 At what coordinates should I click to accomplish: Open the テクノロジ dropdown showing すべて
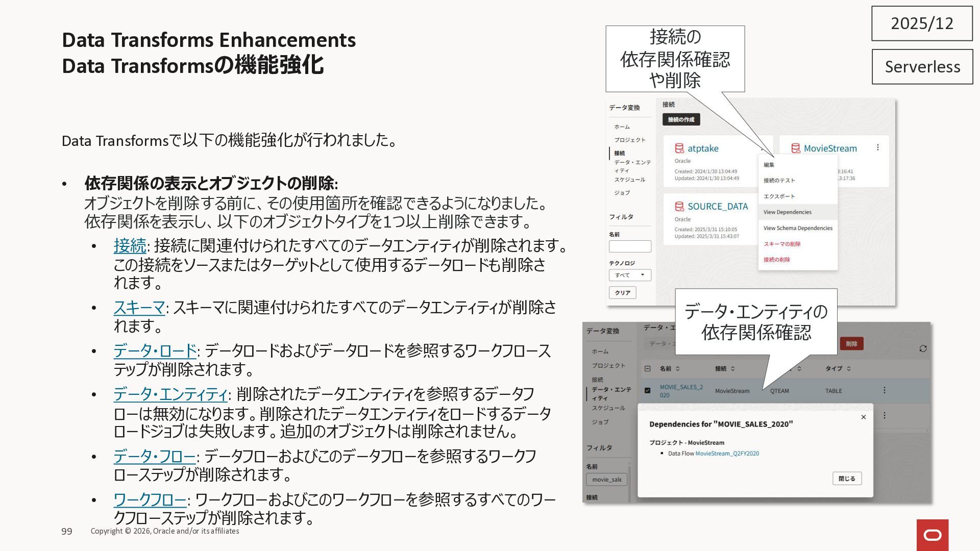coord(630,275)
